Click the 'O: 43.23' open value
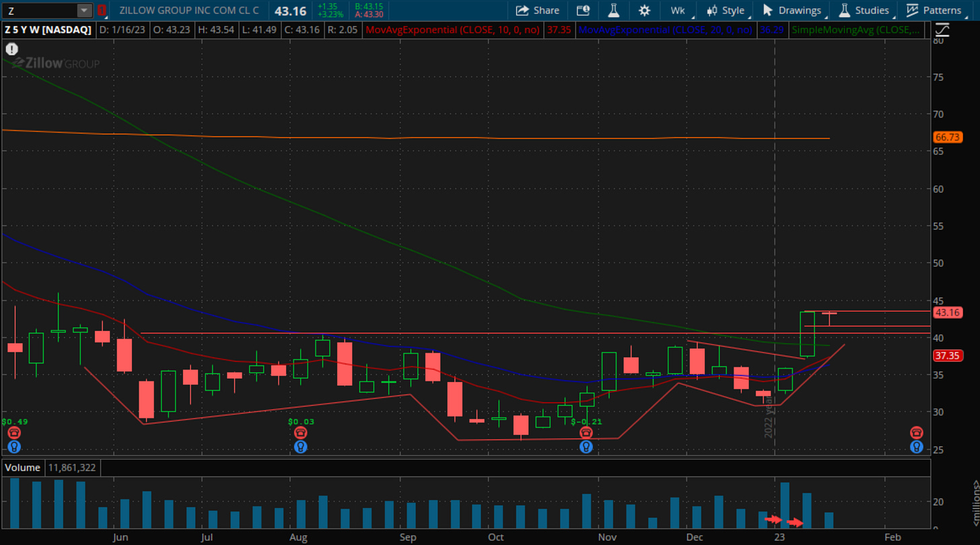Image resolution: width=980 pixels, height=545 pixels. (172, 30)
